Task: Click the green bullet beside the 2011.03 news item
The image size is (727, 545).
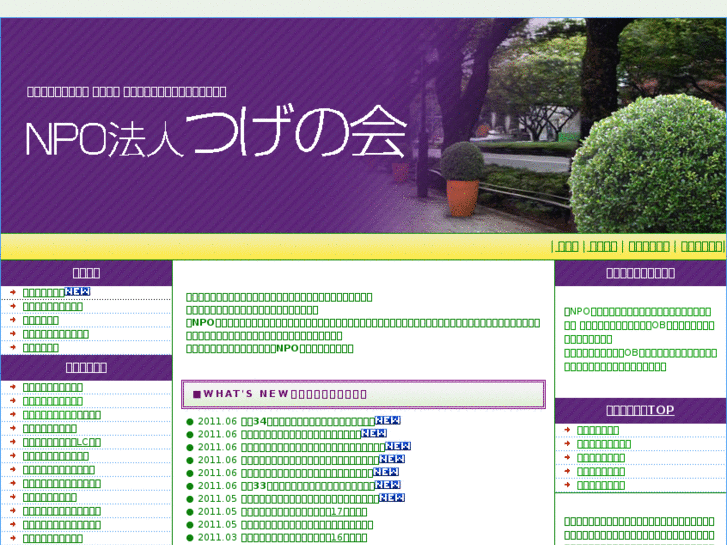Action: coord(190,538)
